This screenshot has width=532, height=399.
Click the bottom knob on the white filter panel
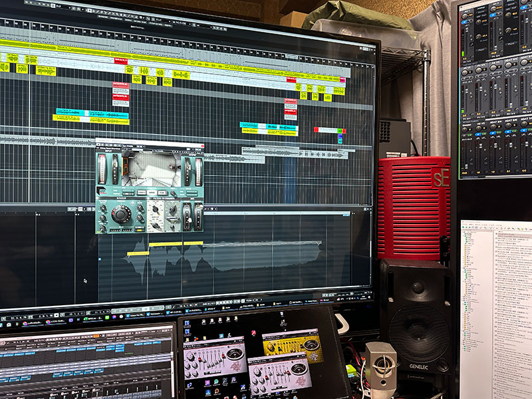(x=156, y=225)
